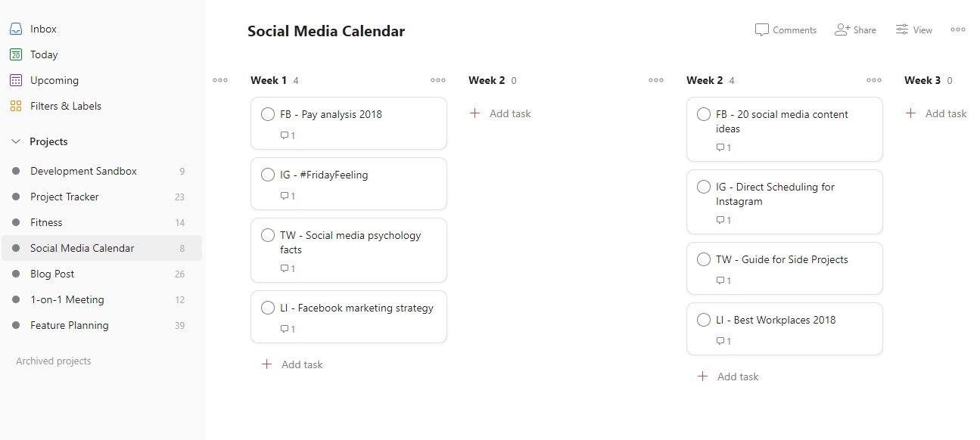Viewport: 980px width, 440px height.
Task: Open the Share dialog
Action: [x=856, y=29]
